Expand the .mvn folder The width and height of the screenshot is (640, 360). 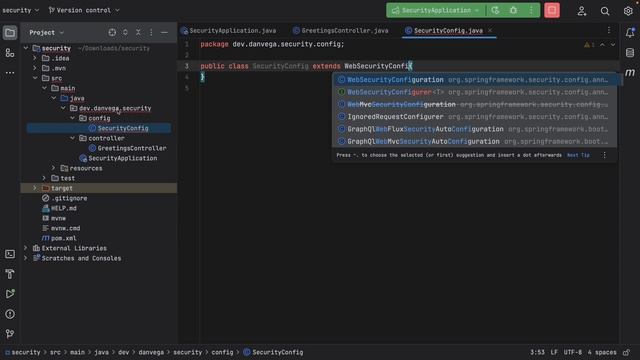click(x=35, y=68)
